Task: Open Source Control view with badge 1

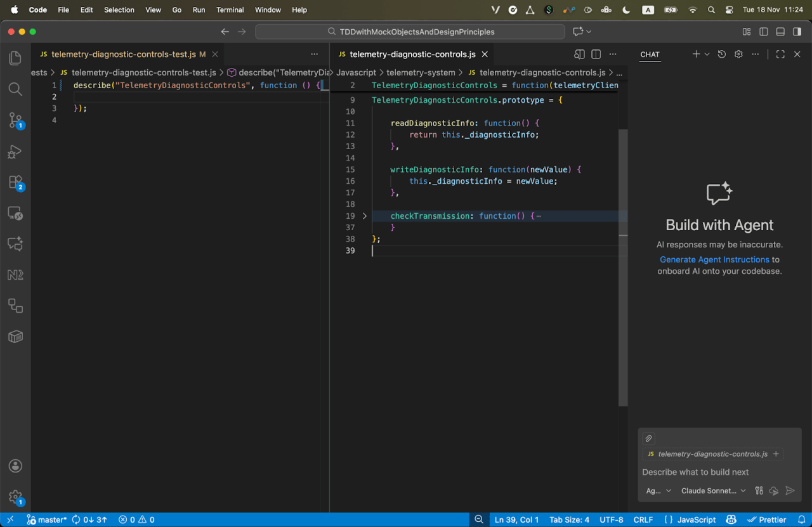Action: pos(15,120)
